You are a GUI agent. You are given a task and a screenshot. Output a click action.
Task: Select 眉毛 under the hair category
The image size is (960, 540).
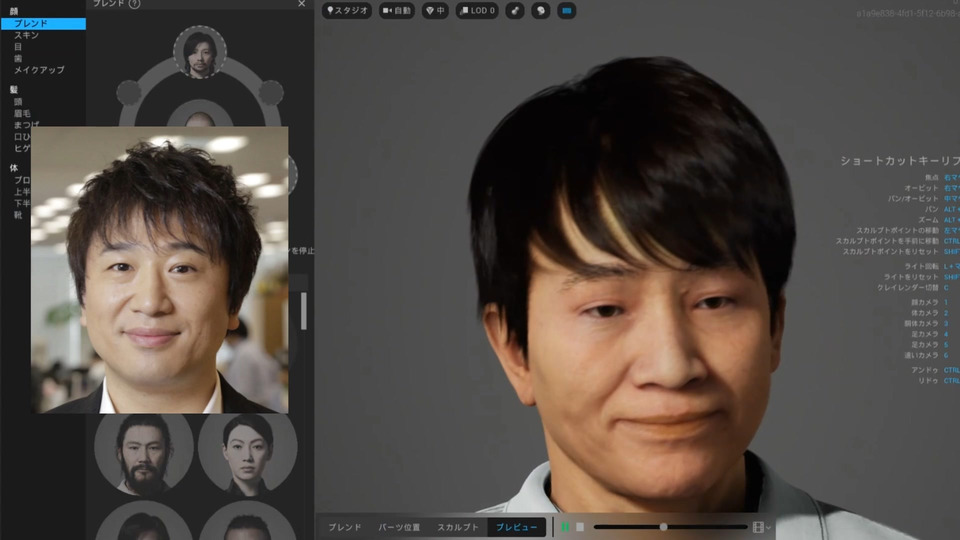click(22, 113)
